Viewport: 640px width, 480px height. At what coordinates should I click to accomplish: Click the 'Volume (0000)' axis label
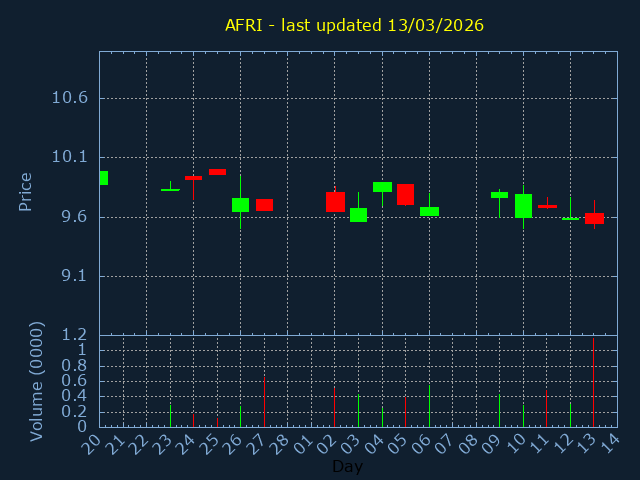[x=37, y=381]
